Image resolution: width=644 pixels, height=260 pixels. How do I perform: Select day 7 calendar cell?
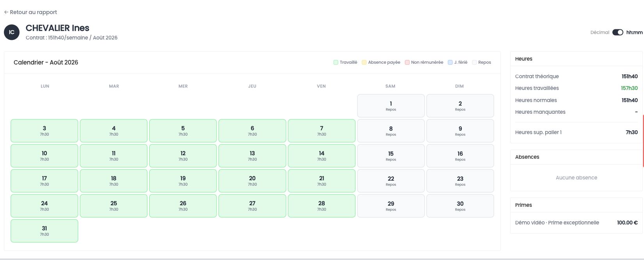(x=322, y=131)
